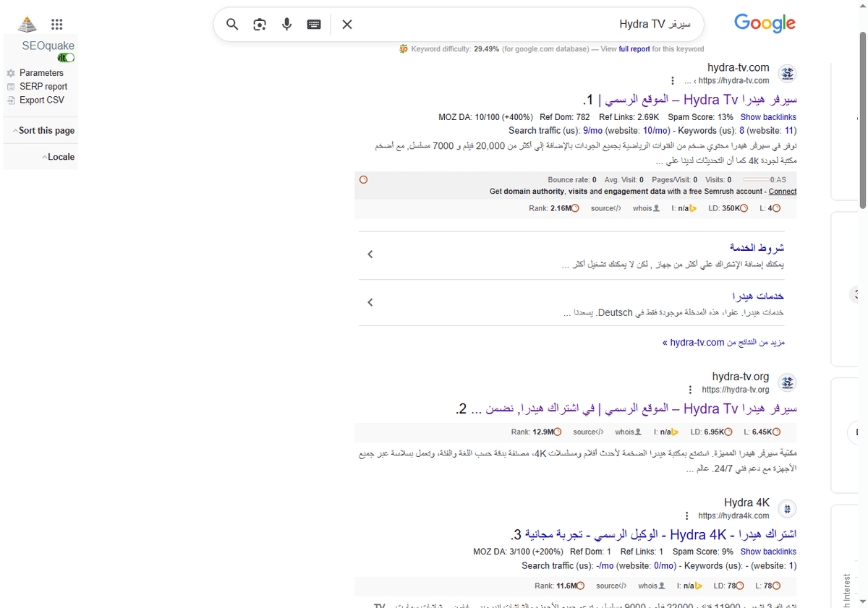Clear the search query with the X icon
The height and width of the screenshot is (608, 868).
pos(346,24)
